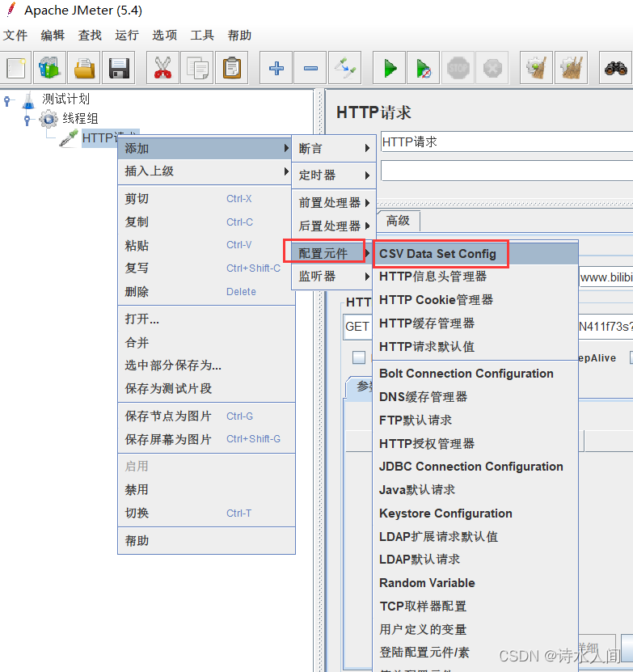Start the test with green play icon
The height and width of the screenshot is (672, 633).
tap(389, 68)
